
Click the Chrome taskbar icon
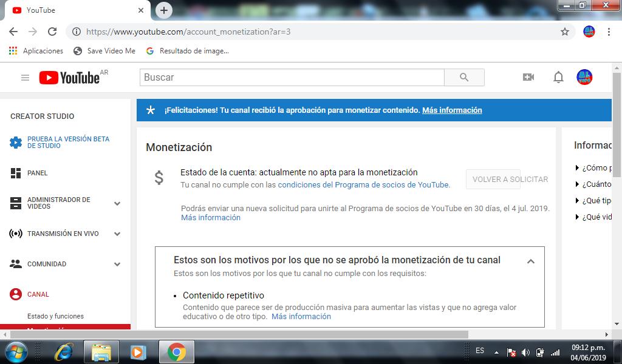point(177,352)
